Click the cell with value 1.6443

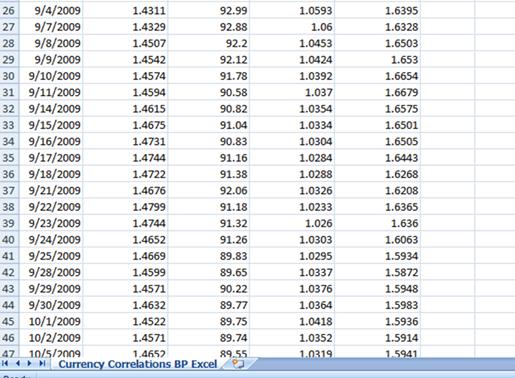click(378, 157)
